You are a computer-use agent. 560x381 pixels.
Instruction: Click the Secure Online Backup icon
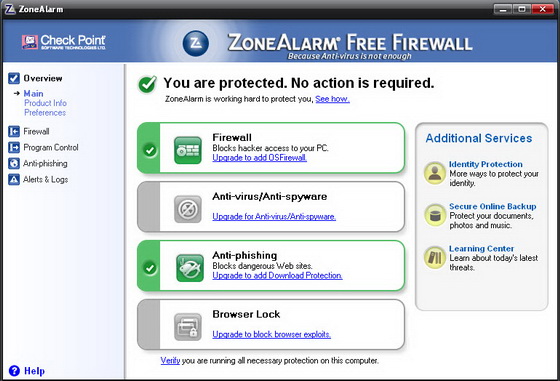tap(435, 215)
